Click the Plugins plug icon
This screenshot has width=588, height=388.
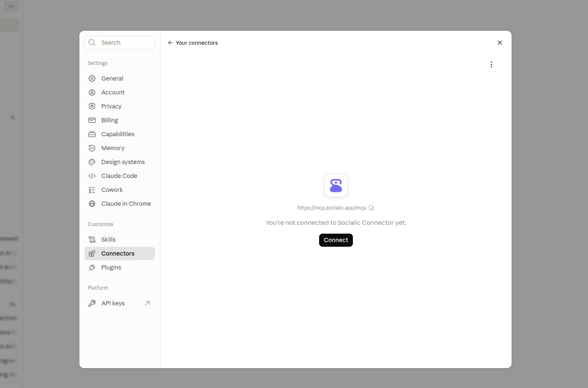pyautogui.click(x=92, y=267)
